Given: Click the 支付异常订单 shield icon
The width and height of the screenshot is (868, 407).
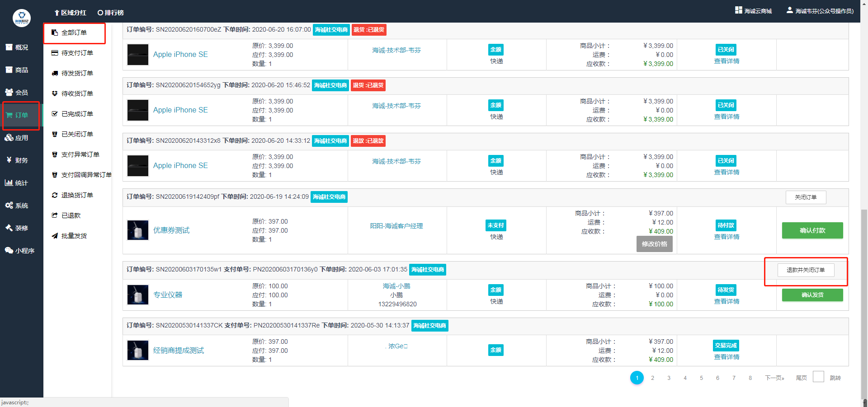Looking at the screenshot, I should tap(55, 154).
